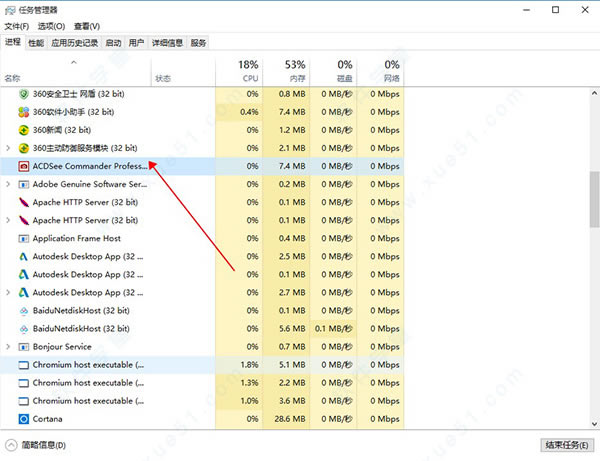This screenshot has height=461, width=600.
Task: Click the 0.1 MB/秒 disk value cell
Action: (x=333, y=329)
